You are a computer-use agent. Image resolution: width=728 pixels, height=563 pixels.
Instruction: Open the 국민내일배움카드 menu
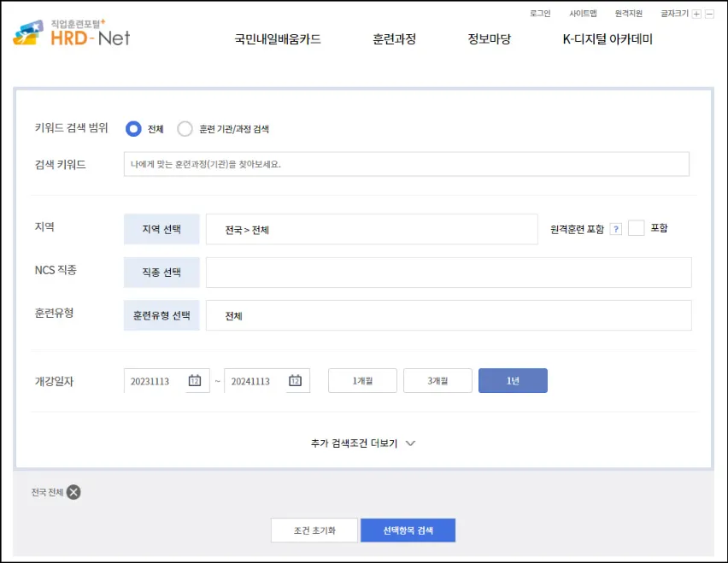click(x=278, y=39)
